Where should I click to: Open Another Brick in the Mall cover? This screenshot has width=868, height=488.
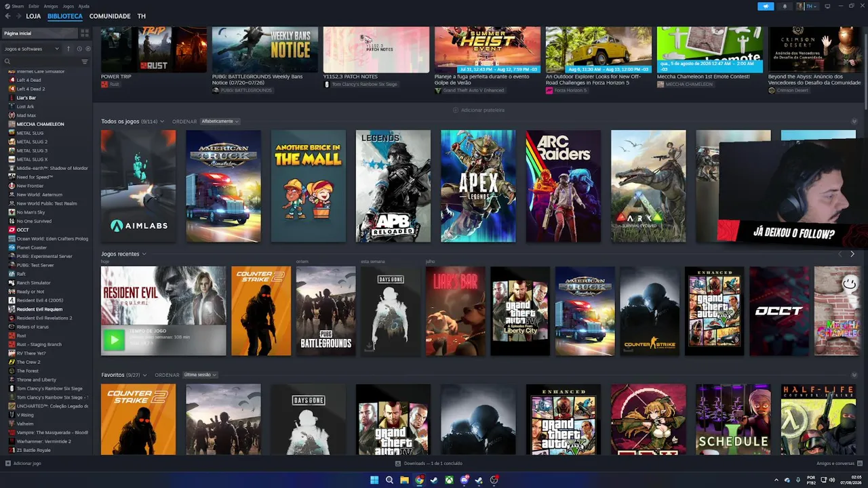309,186
